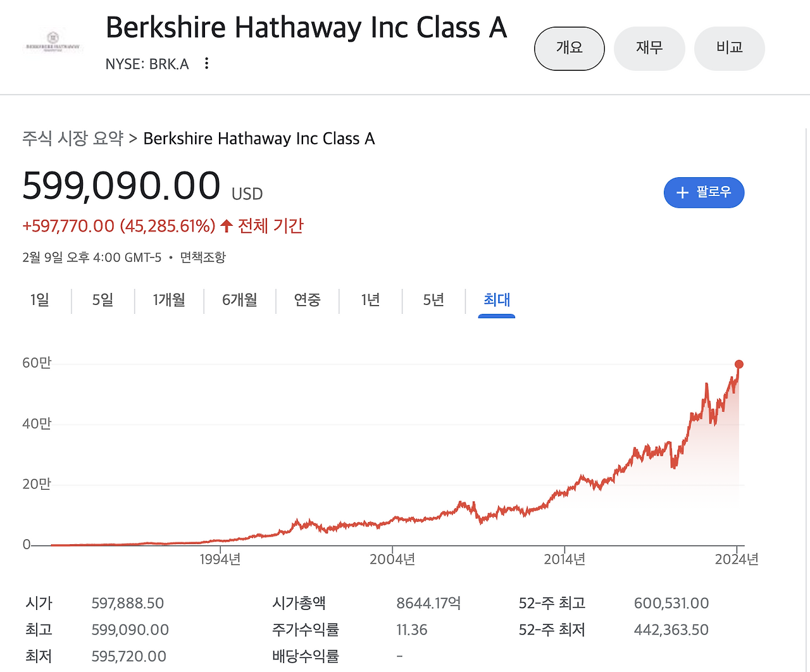
Task: Click the 팔로우 follow button
Action: click(704, 192)
